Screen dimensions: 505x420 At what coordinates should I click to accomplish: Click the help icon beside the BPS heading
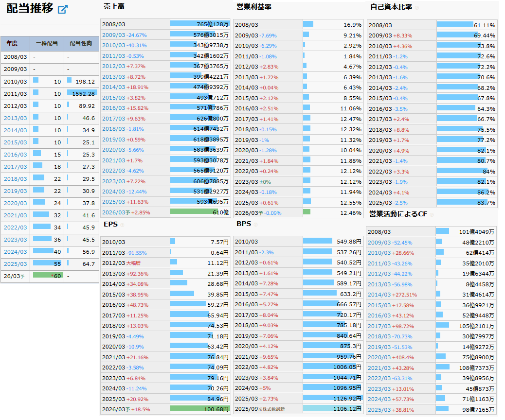(255, 225)
